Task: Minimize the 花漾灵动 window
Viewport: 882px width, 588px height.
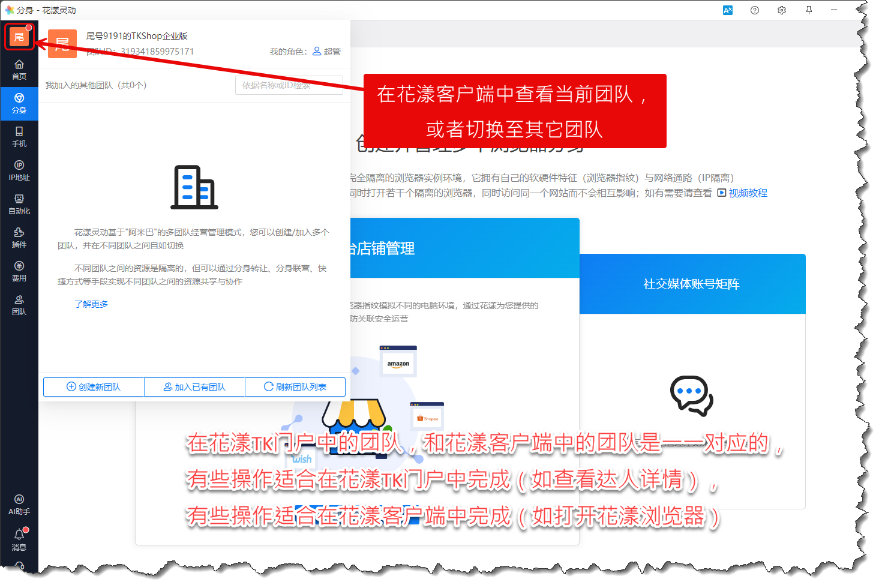Action: (834, 10)
